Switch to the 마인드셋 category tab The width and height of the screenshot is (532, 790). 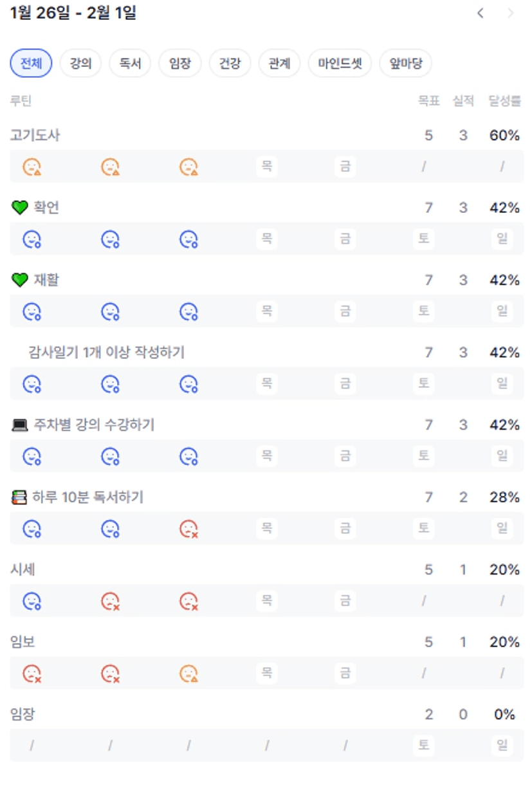tap(340, 64)
